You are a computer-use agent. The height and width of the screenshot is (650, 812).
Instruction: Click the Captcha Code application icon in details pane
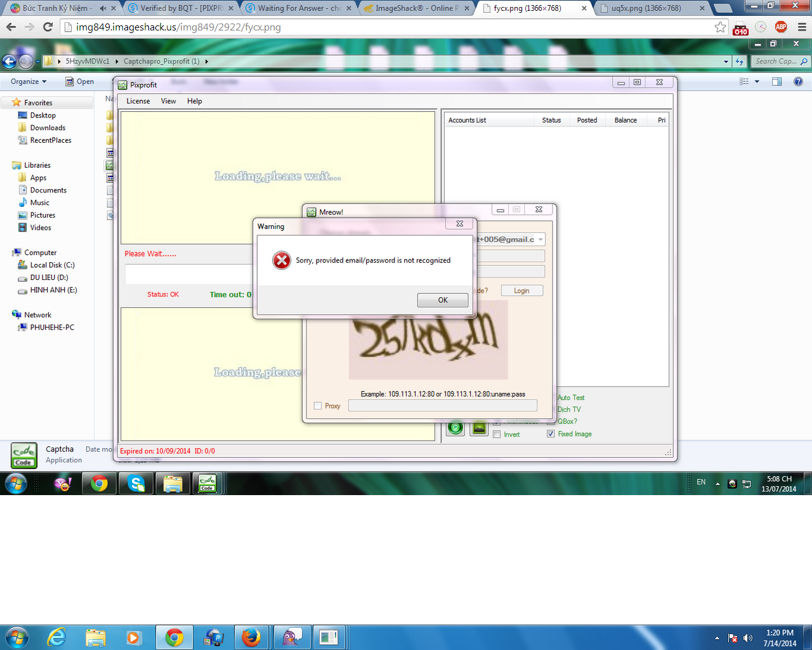click(23, 454)
